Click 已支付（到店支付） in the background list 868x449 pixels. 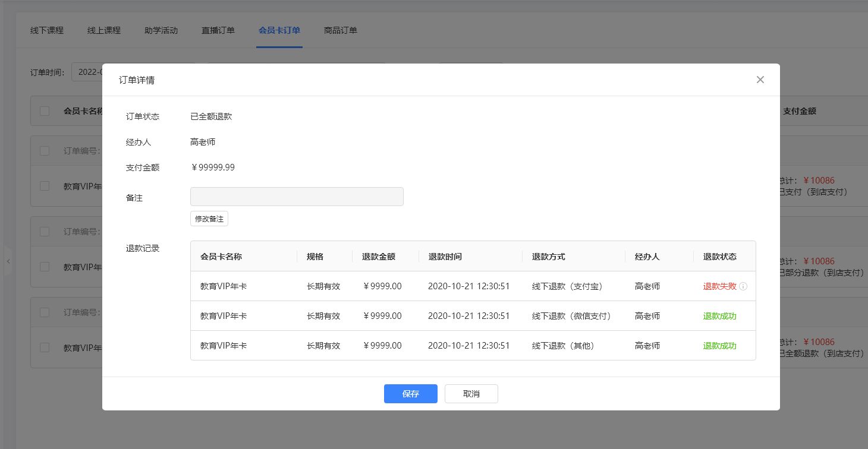click(813, 192)
